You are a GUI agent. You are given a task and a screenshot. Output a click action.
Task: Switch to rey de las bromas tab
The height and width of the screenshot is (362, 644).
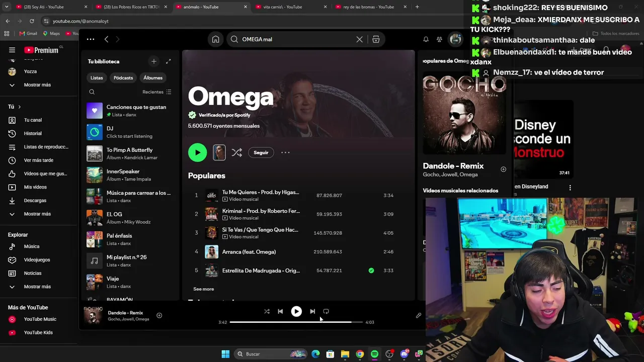click(x=370, y=7)
